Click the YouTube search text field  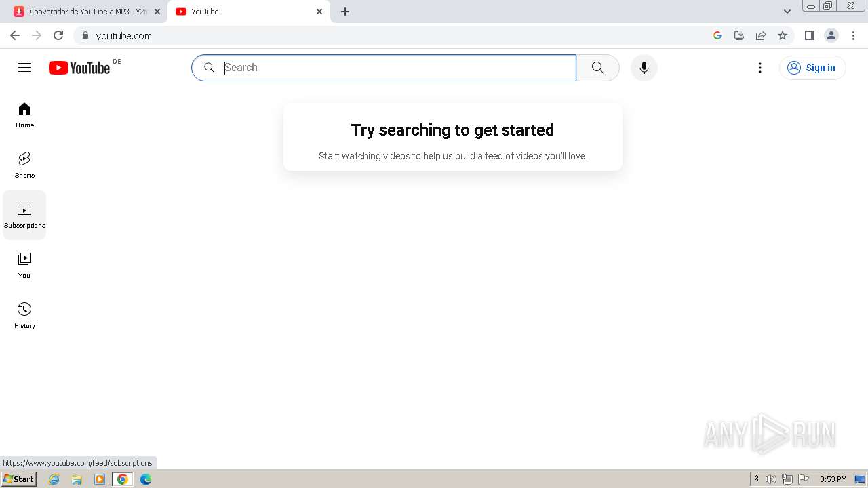click(384, 68)
